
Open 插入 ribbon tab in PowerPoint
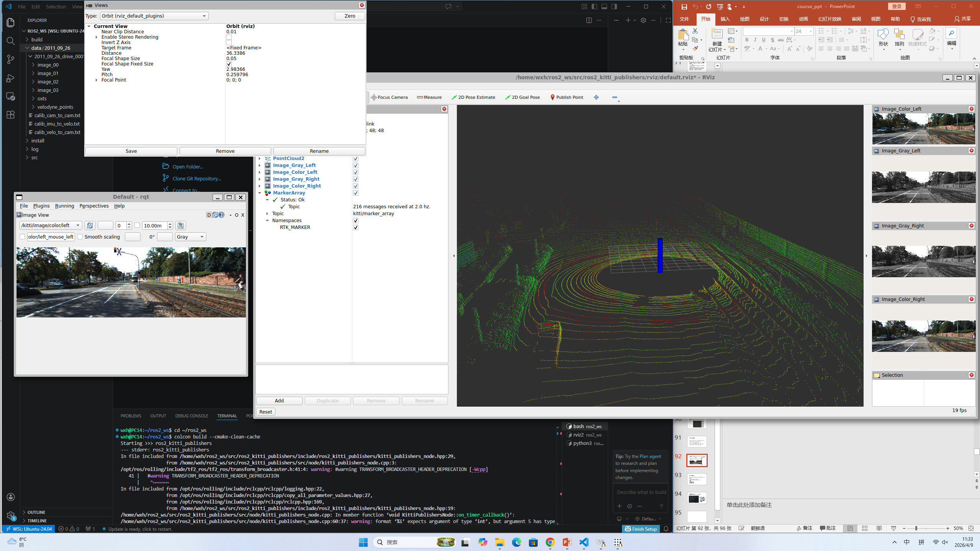point(725,19)
